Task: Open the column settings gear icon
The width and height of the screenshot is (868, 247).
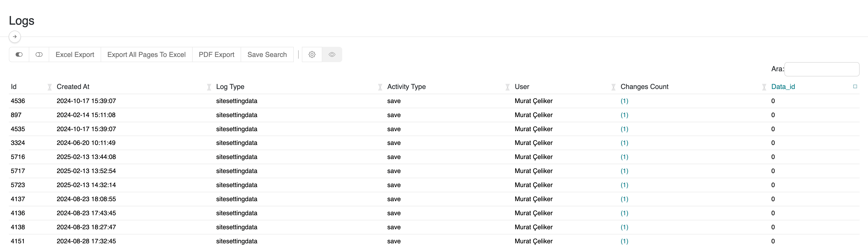Action: [x=312, y=54]
